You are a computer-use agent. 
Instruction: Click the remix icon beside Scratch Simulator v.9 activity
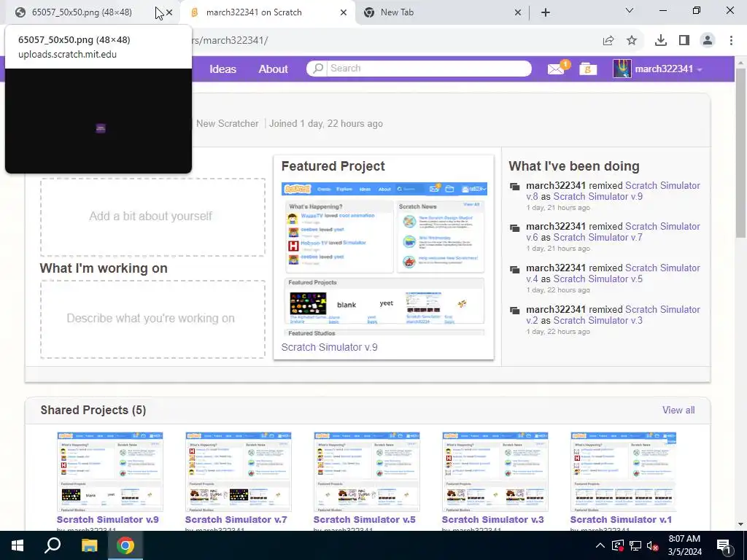tap(515, 186)
